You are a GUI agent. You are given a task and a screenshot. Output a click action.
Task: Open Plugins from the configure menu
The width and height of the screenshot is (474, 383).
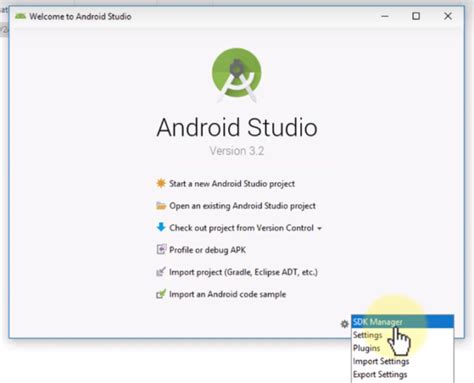tap(402, 348)
